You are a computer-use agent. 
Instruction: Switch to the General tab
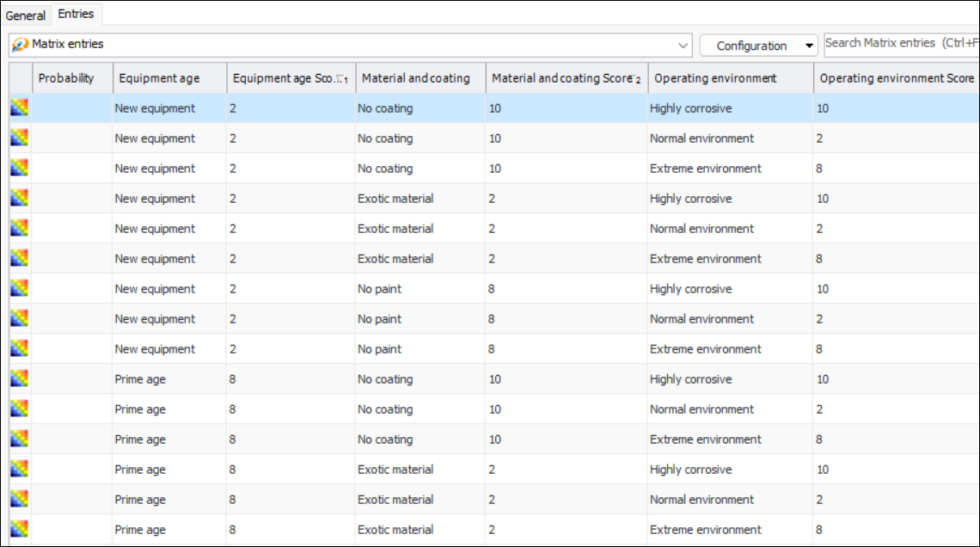[26, 15]
